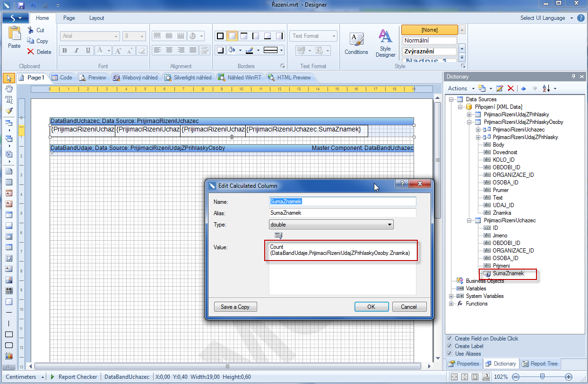Viewport: 588px width, 384px height.
Task: Pin the Dictionary panel
Action: point(574,77)
